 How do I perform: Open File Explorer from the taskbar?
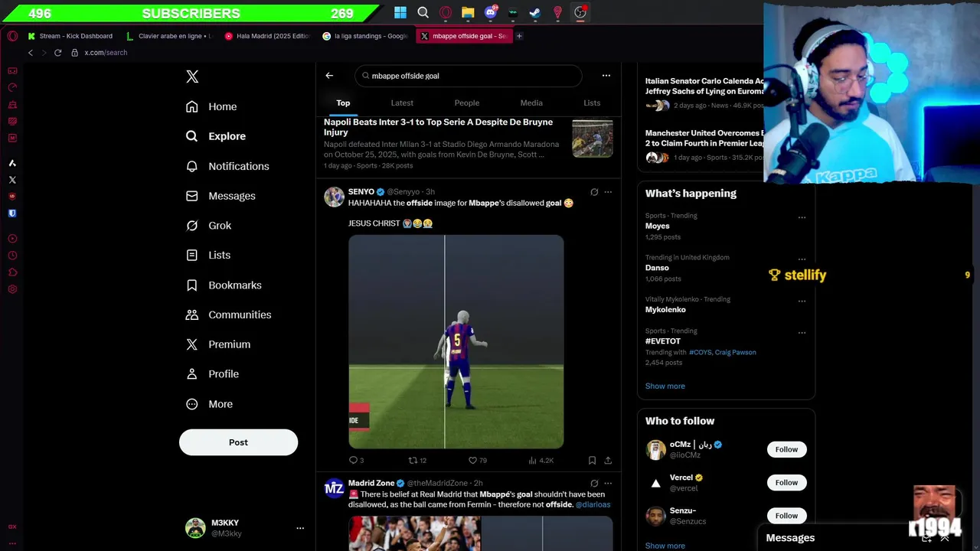tap(468, 12)
